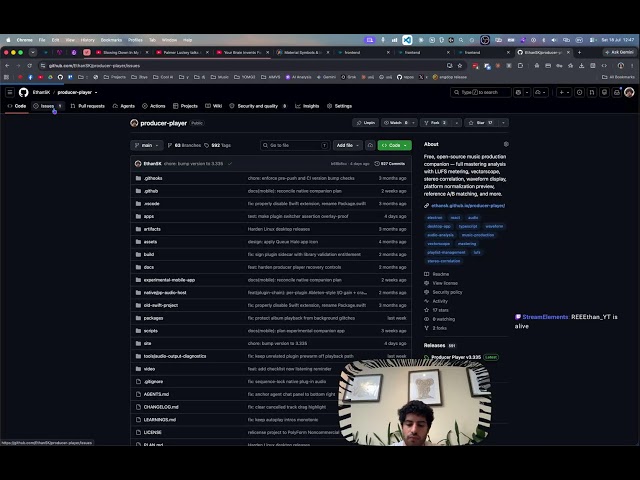
Task: Open the experimental-mobile-app folder
Action: 169,280
